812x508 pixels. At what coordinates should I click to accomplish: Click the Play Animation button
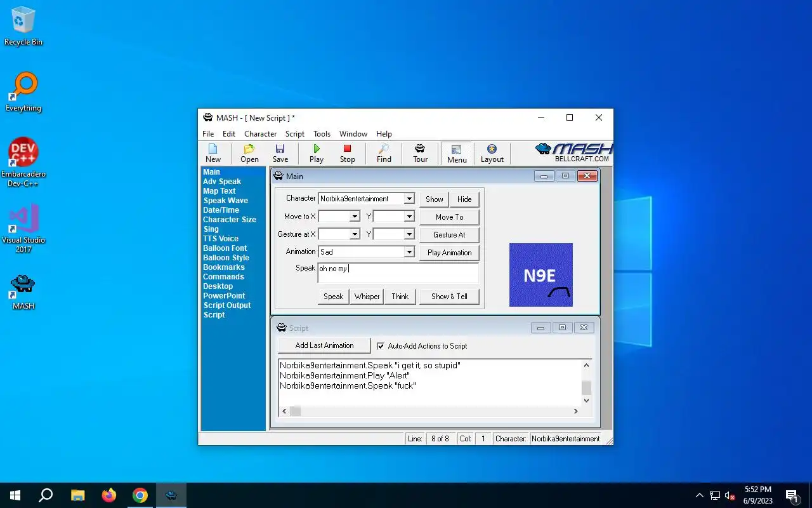coord(449,252)
